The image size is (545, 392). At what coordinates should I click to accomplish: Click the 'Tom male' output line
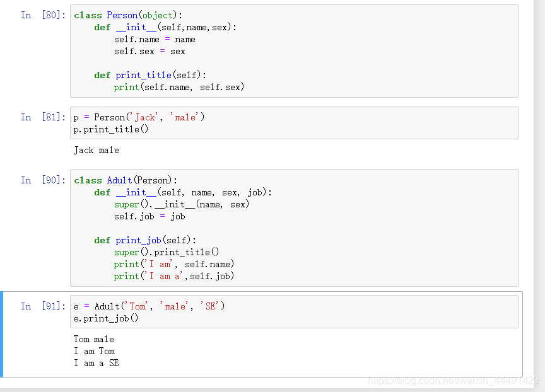click(94, 339)
